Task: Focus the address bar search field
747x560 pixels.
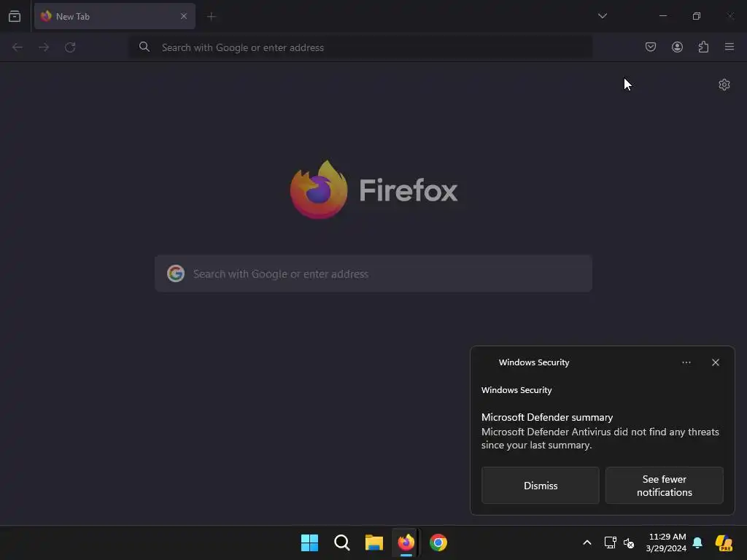Action: (x=360, y=47)
